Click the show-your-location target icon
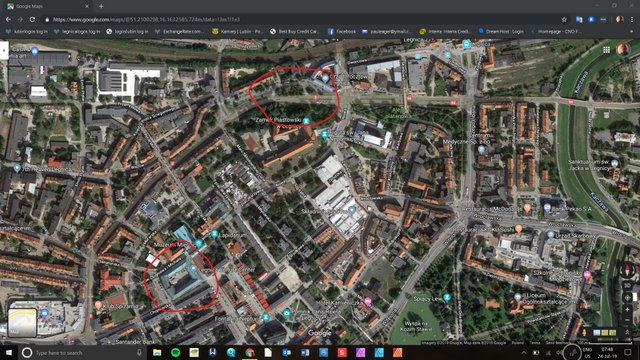 tap(627, 298)
